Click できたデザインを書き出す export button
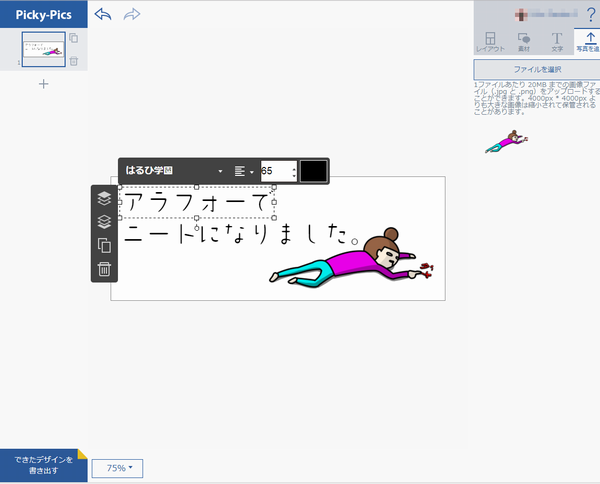 (x=44, y=465)
